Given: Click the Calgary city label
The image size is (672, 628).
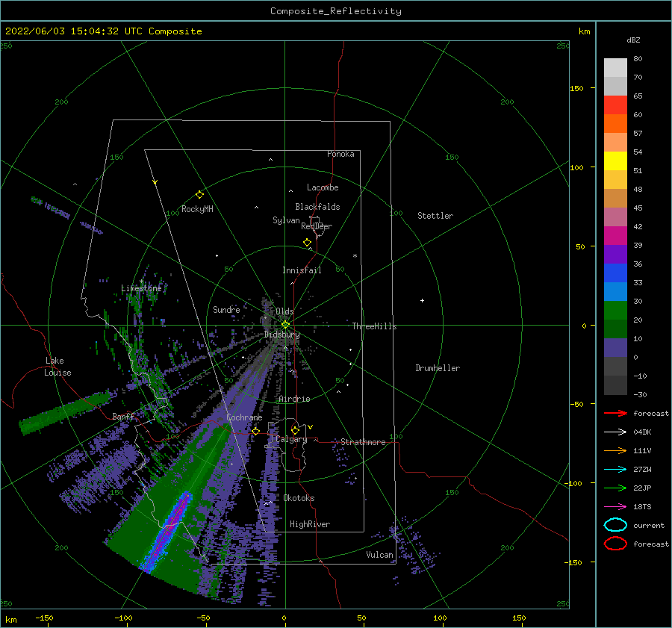Looking at the screenshot, I should [291, 439].
